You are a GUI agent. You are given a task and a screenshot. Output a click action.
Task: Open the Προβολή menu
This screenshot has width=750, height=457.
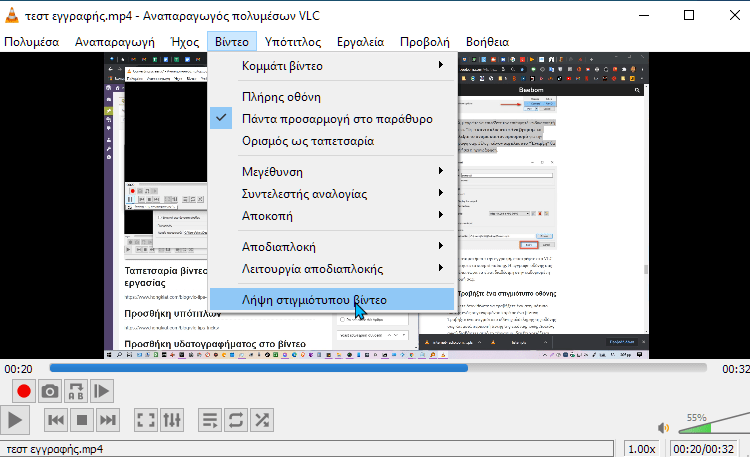[x=425, y=42]
